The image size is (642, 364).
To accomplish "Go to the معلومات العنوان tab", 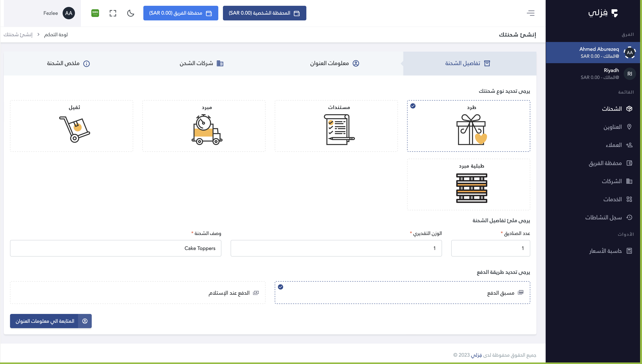I will [334, 64].
